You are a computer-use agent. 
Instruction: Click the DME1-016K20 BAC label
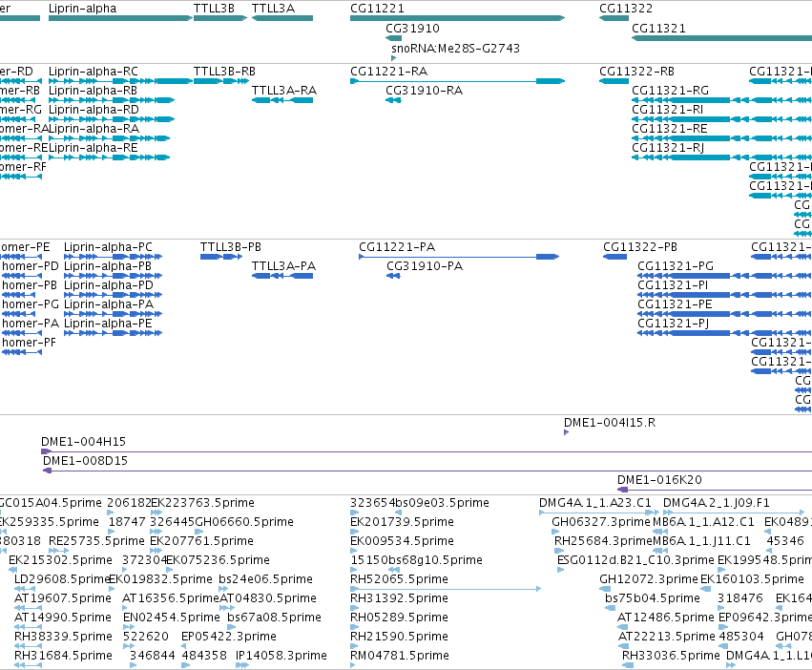[x=659, y=480]
